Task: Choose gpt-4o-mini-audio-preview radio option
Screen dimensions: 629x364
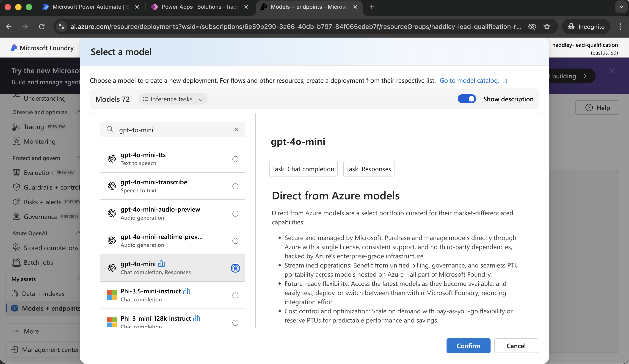Action: click(x=235, y=213)
